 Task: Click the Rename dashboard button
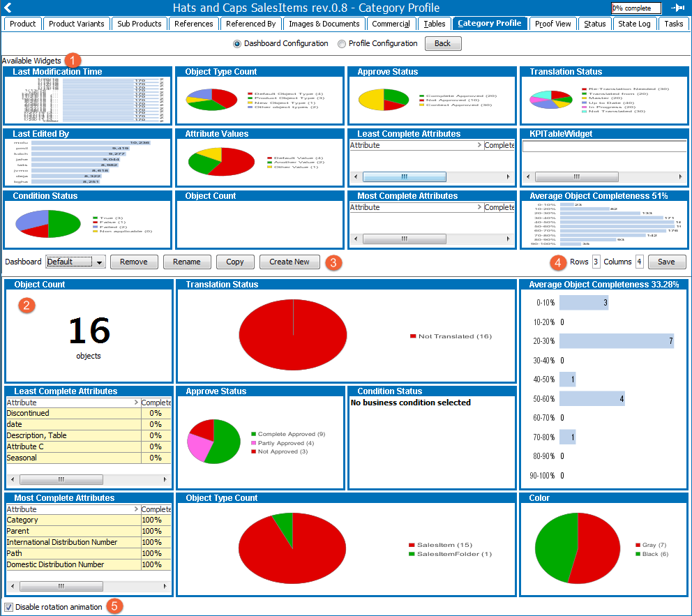(x=187, y=262)
